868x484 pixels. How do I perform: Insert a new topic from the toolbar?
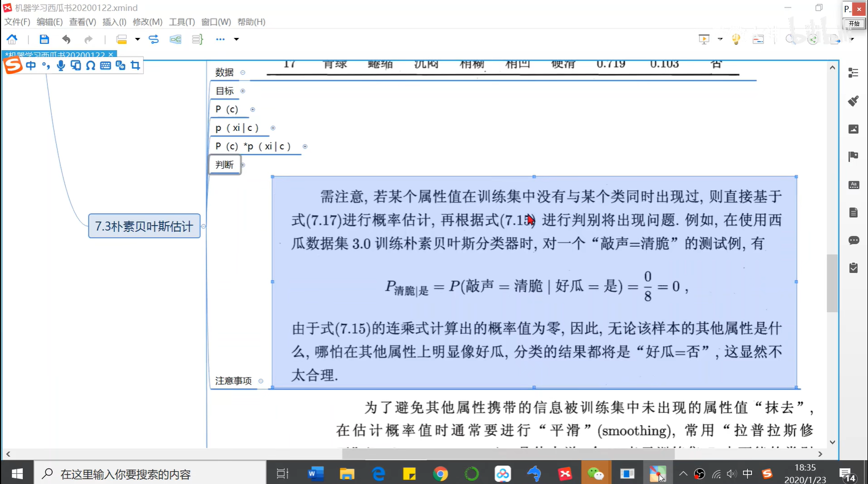(122, 39)
